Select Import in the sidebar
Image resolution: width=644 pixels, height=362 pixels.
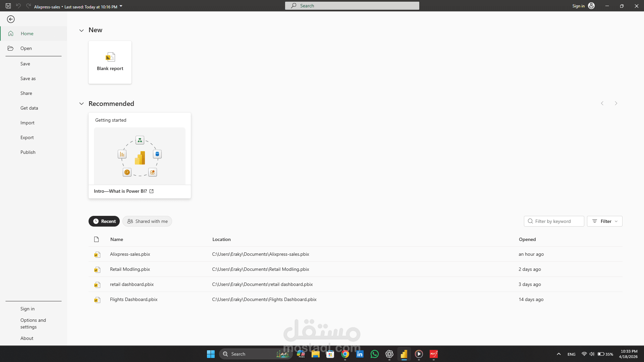coord(28,123)
